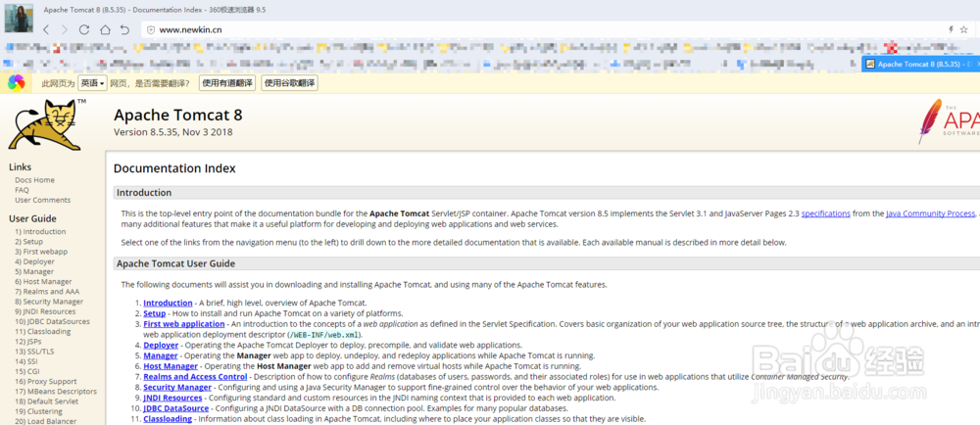Viewport: 980px width, 425px height.
Task: Open the bold Deployer link in list
Action: coord(161,345)
